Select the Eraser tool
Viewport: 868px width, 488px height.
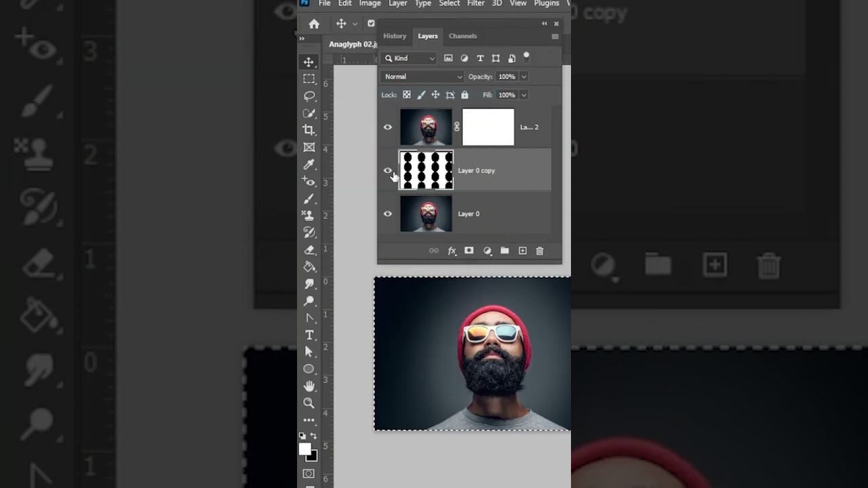tap(309, 250)
